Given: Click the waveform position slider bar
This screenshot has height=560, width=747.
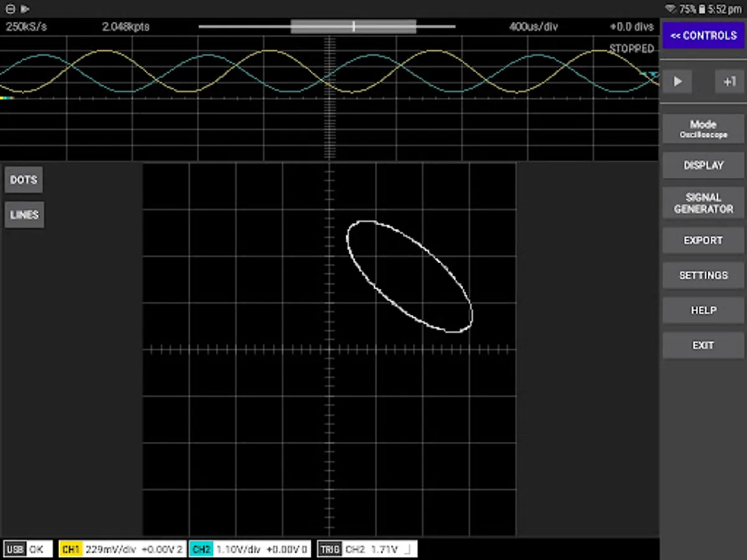Looking at the screenshot, I should (327, 27).
